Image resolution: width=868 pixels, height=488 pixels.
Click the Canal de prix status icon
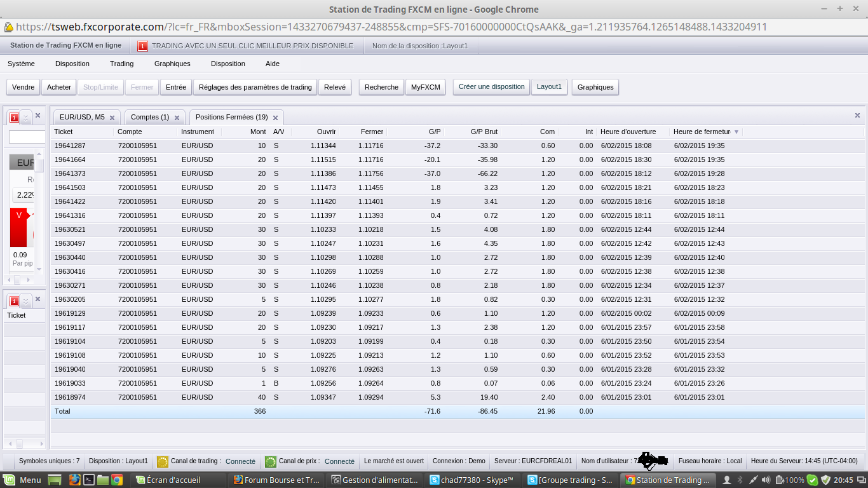pos(271,461)
